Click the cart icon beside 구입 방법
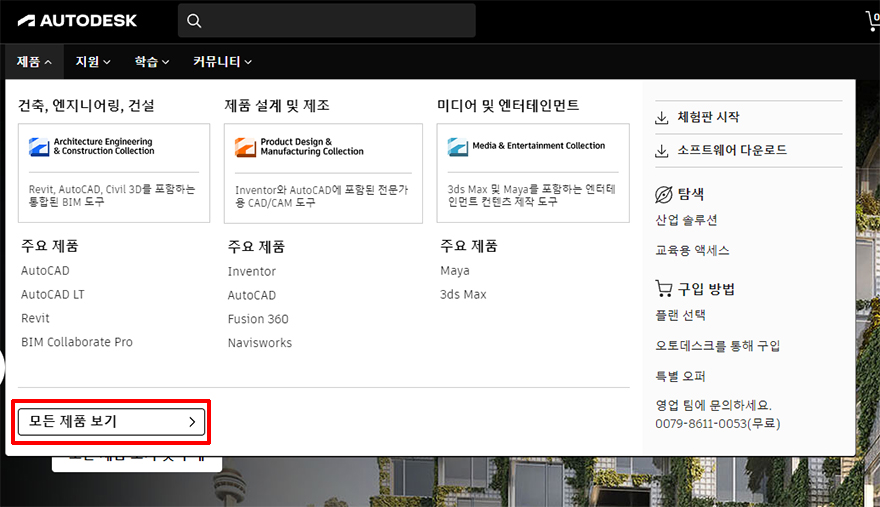The height and width of the screenshot is (507, 880). tap(663, 289)
